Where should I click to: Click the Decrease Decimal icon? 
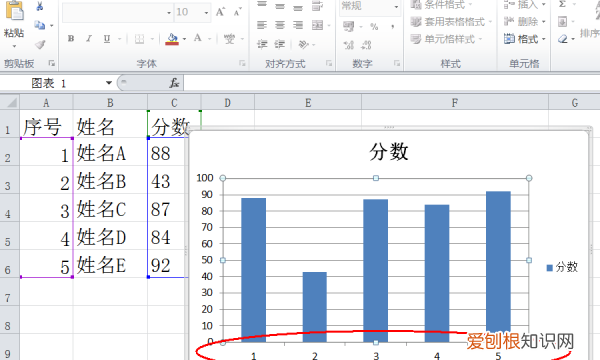point(366,45)
